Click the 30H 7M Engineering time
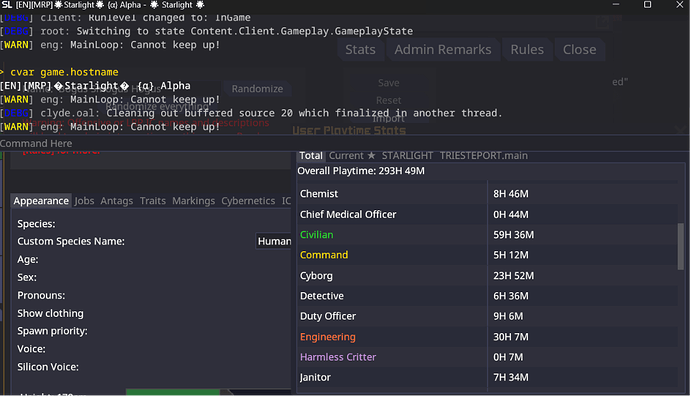This screenshot has width=690, height=396. (511, 337)
